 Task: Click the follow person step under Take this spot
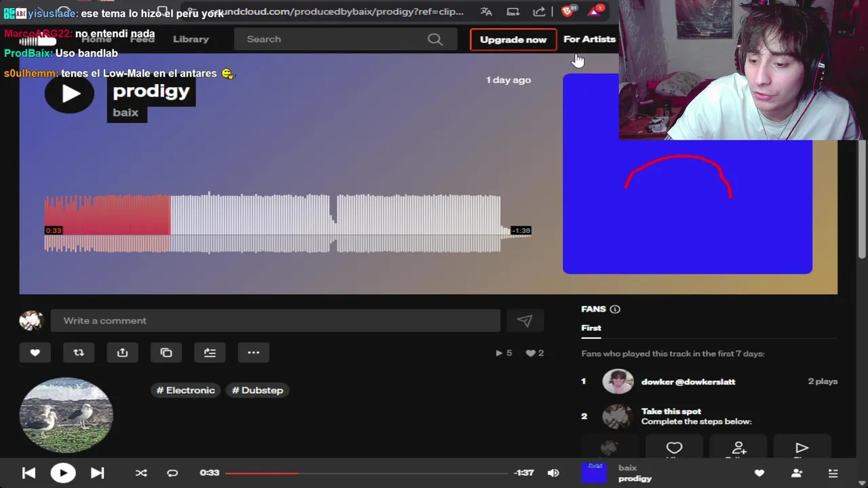click(x=738, y=448)
